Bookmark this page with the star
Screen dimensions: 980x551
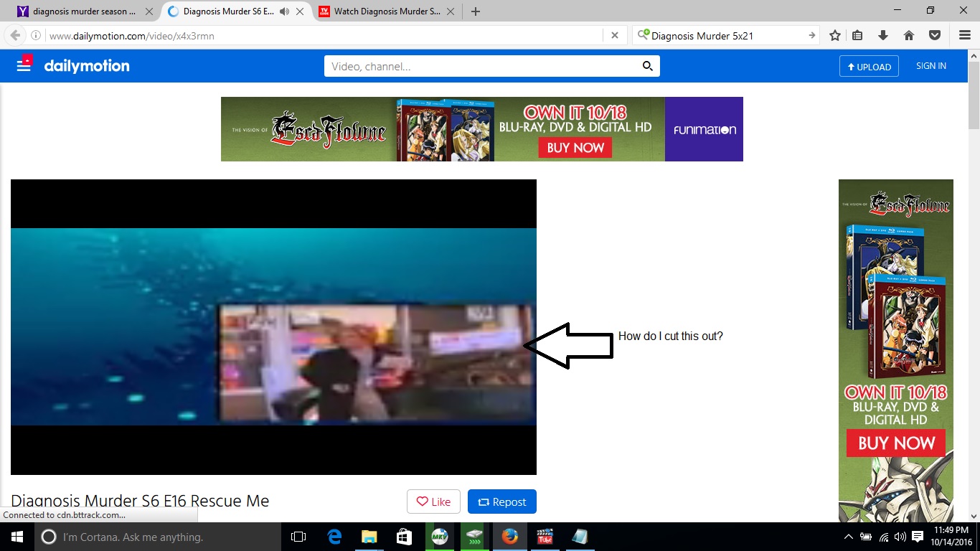click(x=835, y=35)
